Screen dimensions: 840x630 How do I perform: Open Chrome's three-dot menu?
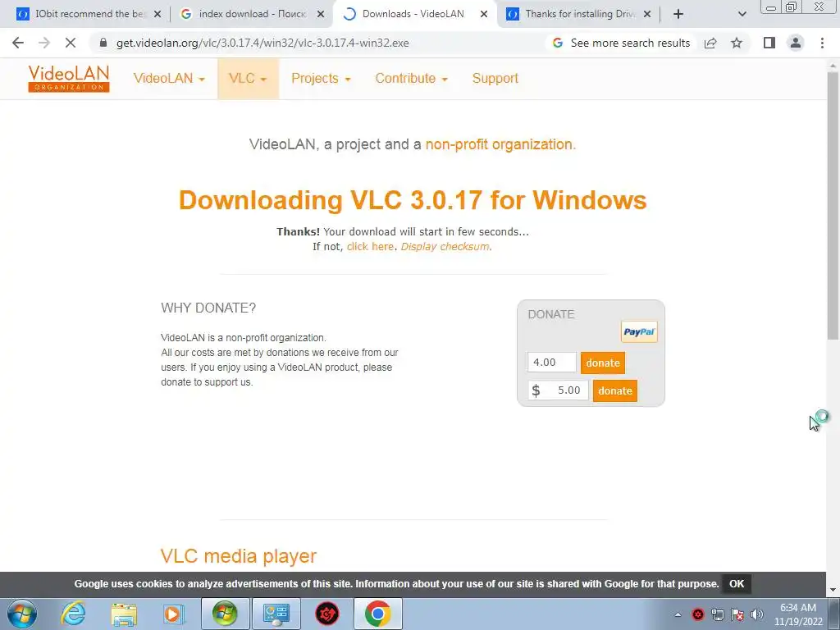coord(822,43)
